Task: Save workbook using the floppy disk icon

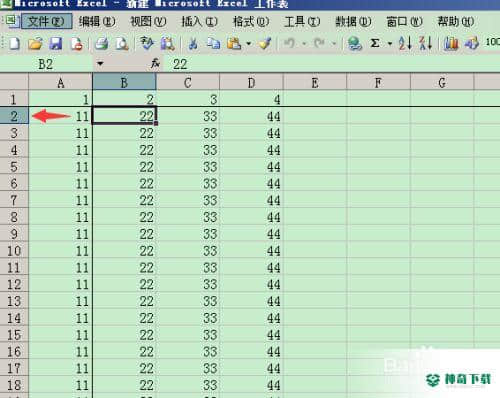Action: tap(56, 44)
